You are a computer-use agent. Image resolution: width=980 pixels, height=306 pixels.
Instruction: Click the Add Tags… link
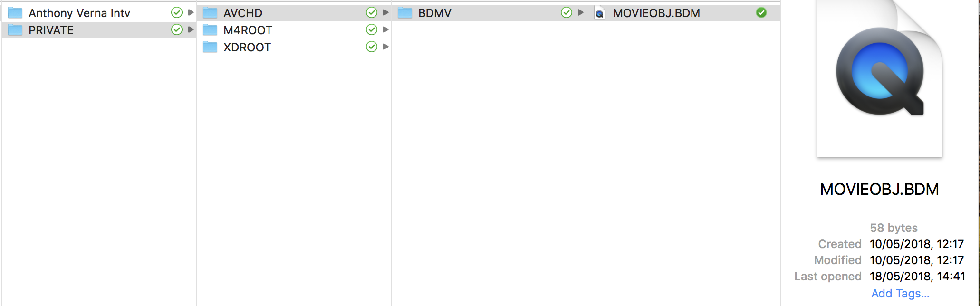point(900,294)
